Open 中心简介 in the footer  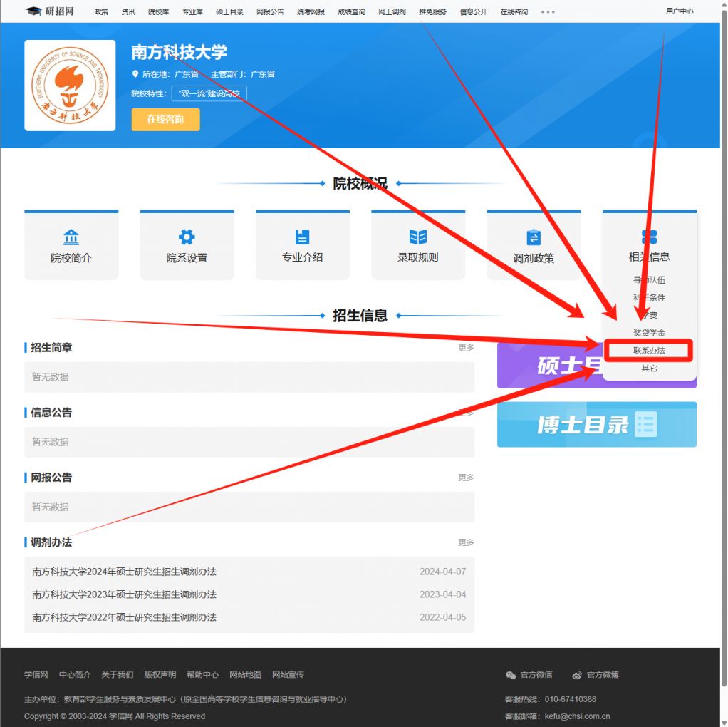75,675
